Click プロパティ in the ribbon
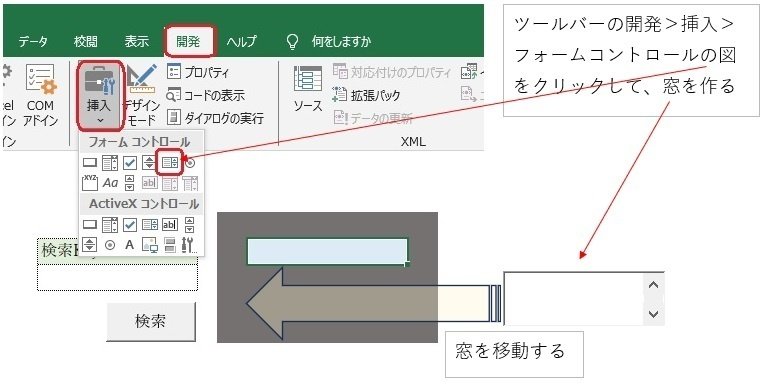 [x=198, y=72]
